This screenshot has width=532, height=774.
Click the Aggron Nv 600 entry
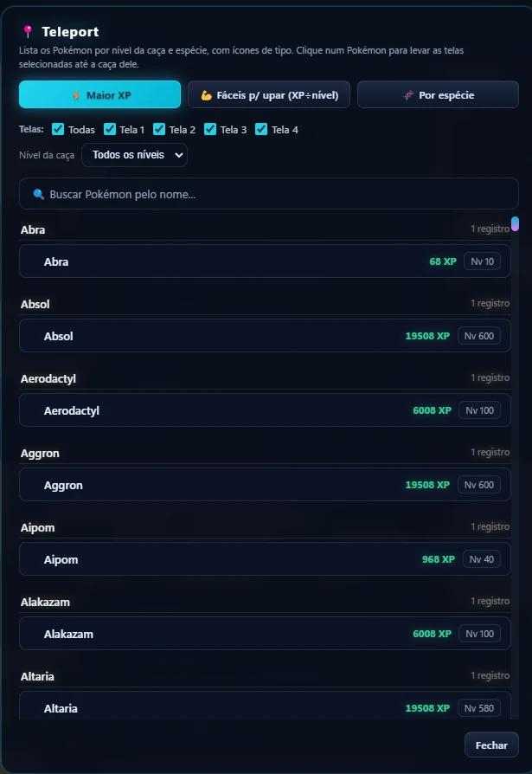pos(265,485)
